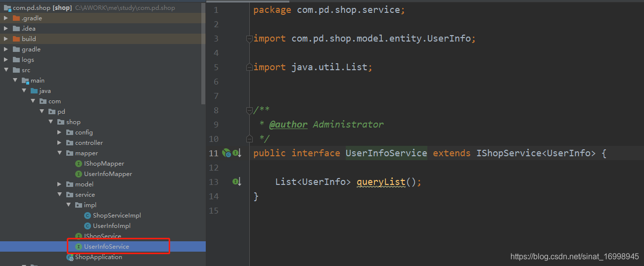Click the ShopServiceImpl class icon
This screenshot has width=644, height=266.
tap(88, 216)
